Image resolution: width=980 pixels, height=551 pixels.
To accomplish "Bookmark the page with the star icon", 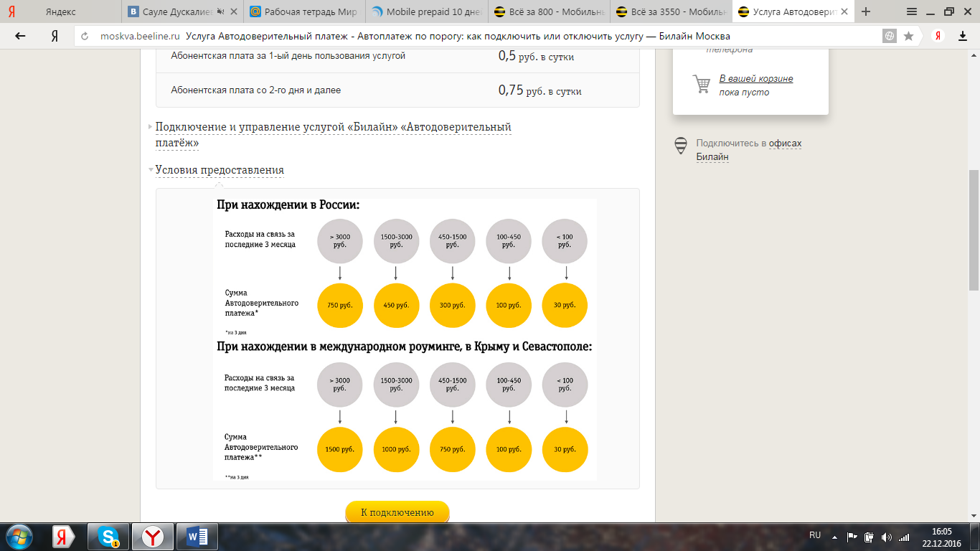I will click(x=908, y=36).
